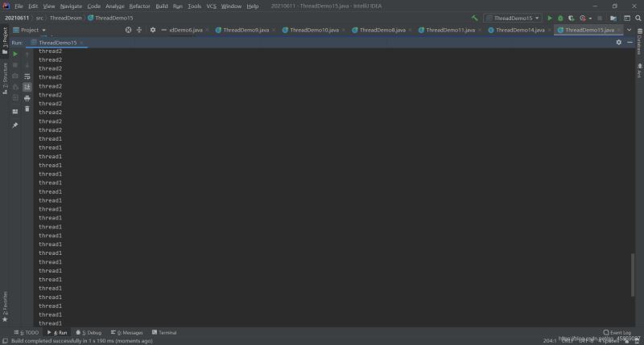Hide the Run tool window
644x345 pixels.
(630, 43)
